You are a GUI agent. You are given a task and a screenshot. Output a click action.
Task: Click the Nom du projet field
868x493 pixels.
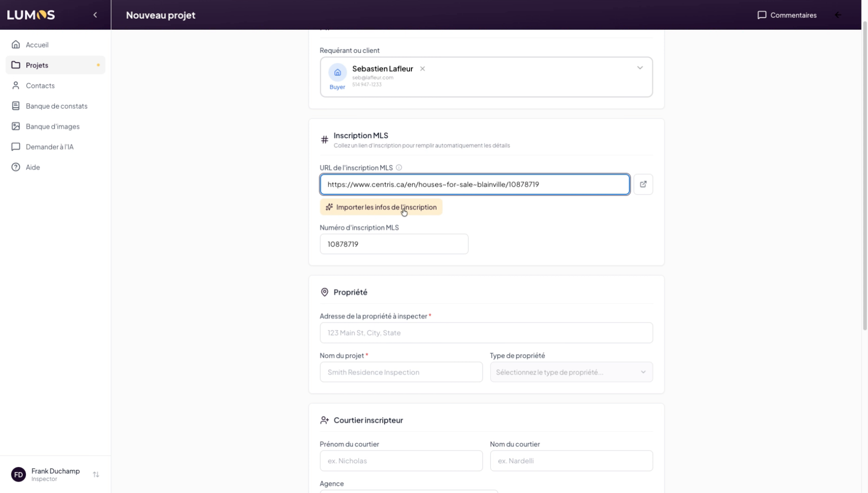[401, 372]
